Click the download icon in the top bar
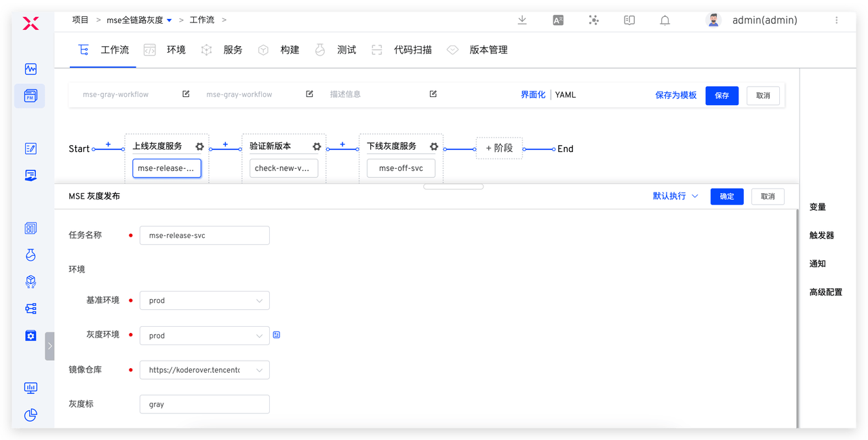Image resolution: width=868 pixels, height=440 pixels. tap(521, 20)
